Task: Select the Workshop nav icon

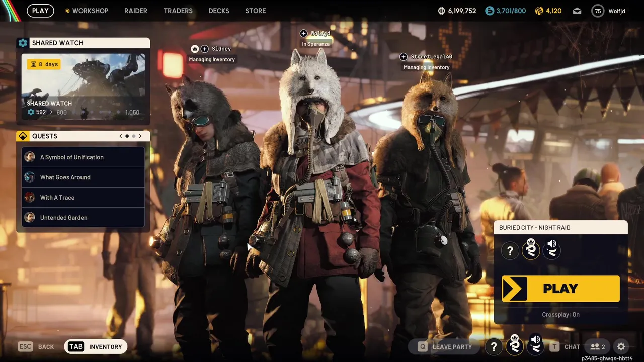Action: point(67,11)
